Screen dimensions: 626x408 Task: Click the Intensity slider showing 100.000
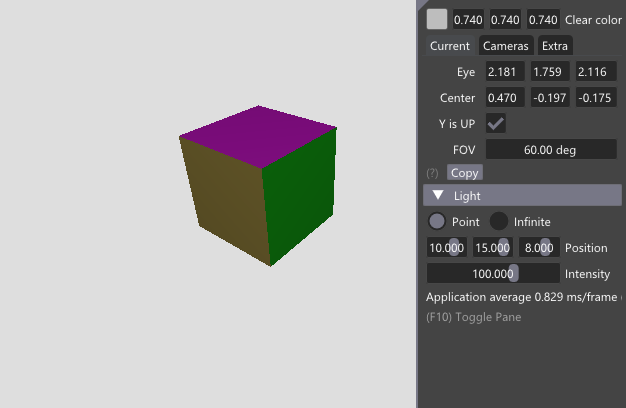click(x=493, y=273)
